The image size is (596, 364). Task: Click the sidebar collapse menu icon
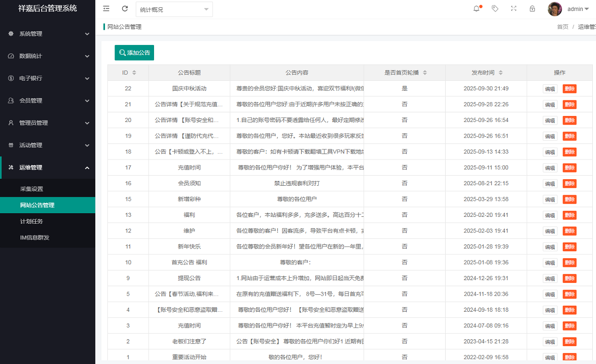[x=106, y=9]
